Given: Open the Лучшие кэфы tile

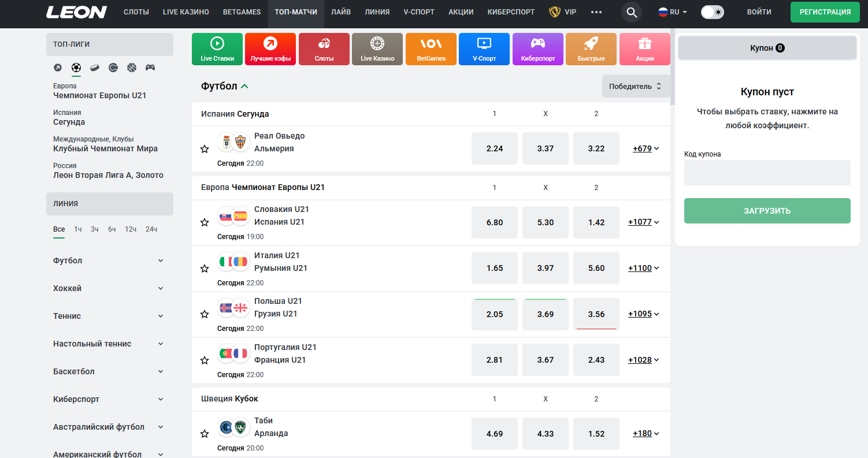Looking at the screenshot, I should [x=270, y=49].
